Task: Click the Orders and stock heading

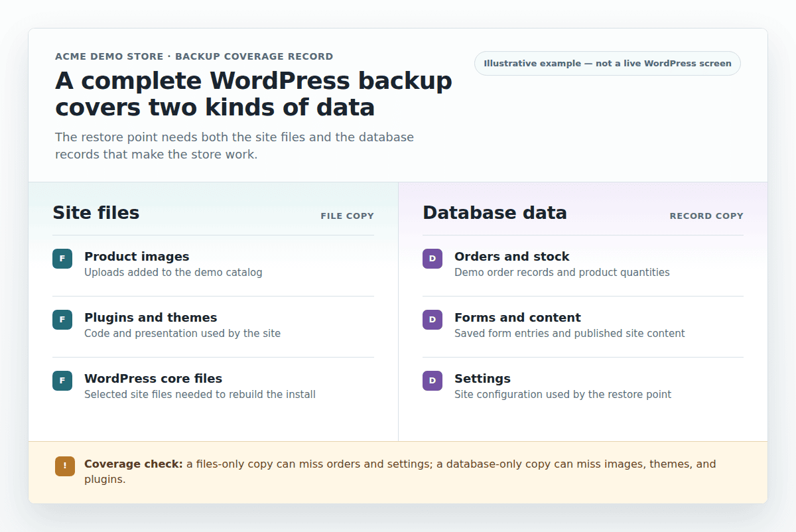Action: [512, 257]
